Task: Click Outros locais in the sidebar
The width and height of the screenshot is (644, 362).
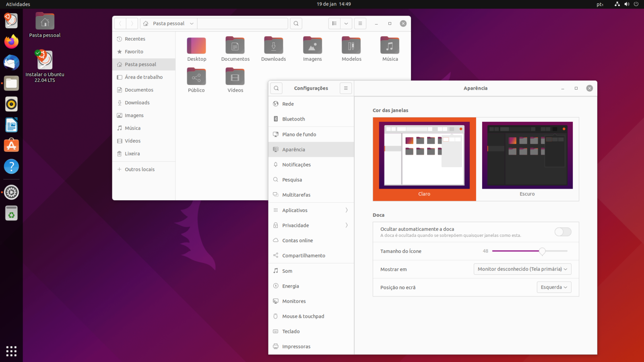Action: coord(139,169)
